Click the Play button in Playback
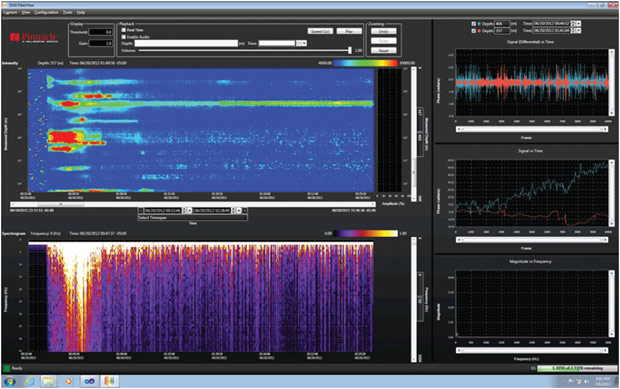This screenshot has height=389, width=620. tap(349, 31)
